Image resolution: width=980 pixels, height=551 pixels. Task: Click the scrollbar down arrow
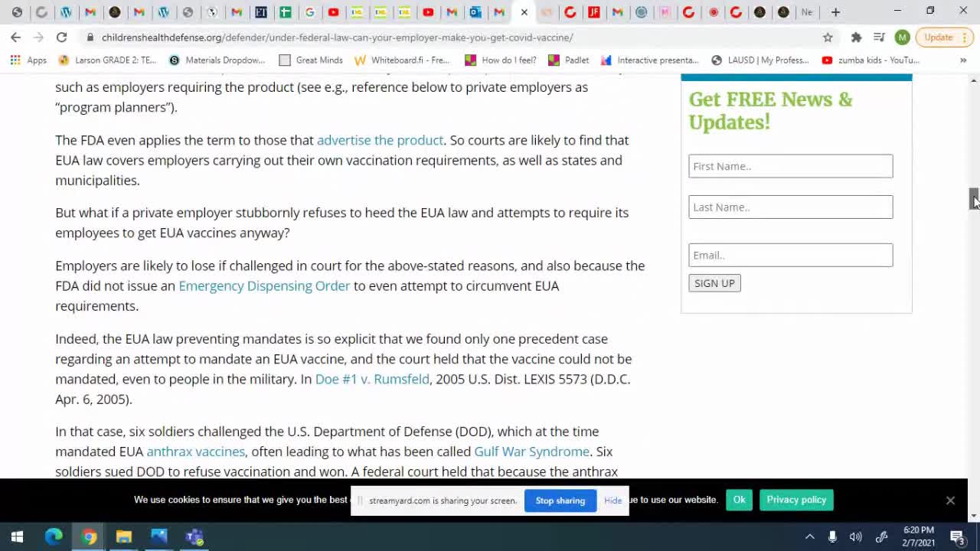(x=974, y=516)
